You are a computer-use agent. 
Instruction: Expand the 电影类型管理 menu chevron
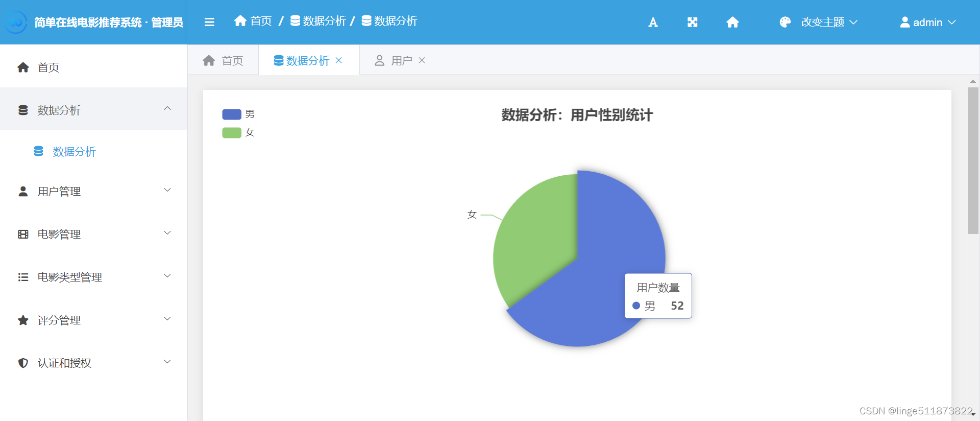tap(167, 276)
